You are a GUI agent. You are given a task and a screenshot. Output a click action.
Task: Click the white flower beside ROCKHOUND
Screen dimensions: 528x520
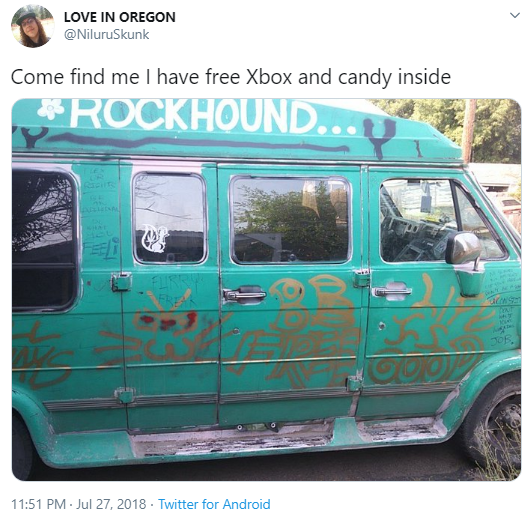click(x=50, y=108)
